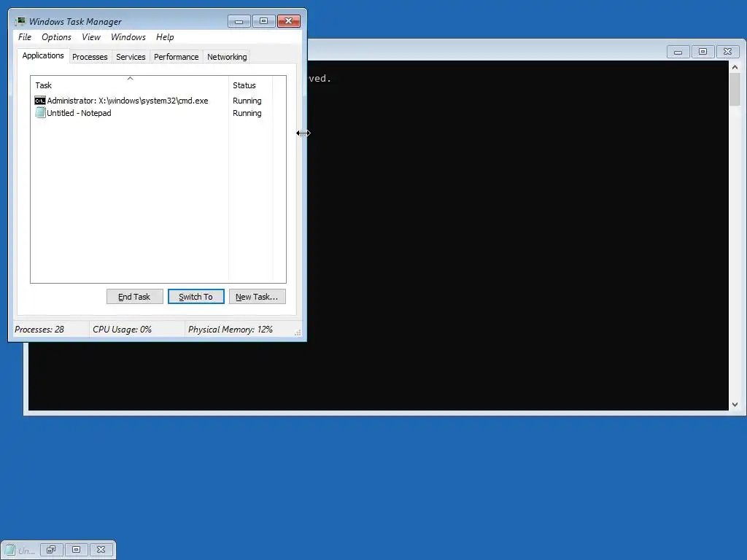Maximize the minimized Notepad window
Viewport: 747px width, 560px height.
76,550
